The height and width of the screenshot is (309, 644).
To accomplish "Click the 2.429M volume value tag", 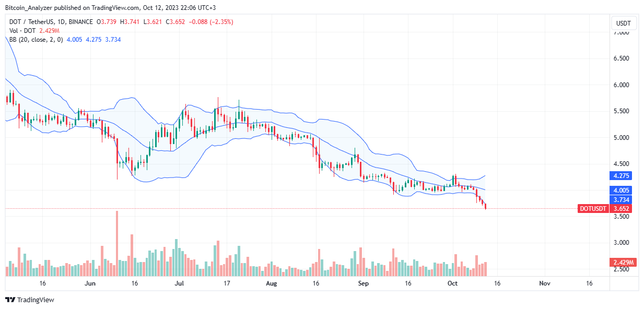I will [x=624, y=262].
